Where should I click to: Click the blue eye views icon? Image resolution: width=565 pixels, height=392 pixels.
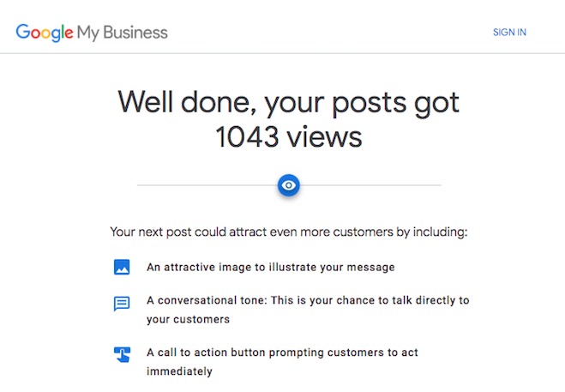click(x=289, y=184)
